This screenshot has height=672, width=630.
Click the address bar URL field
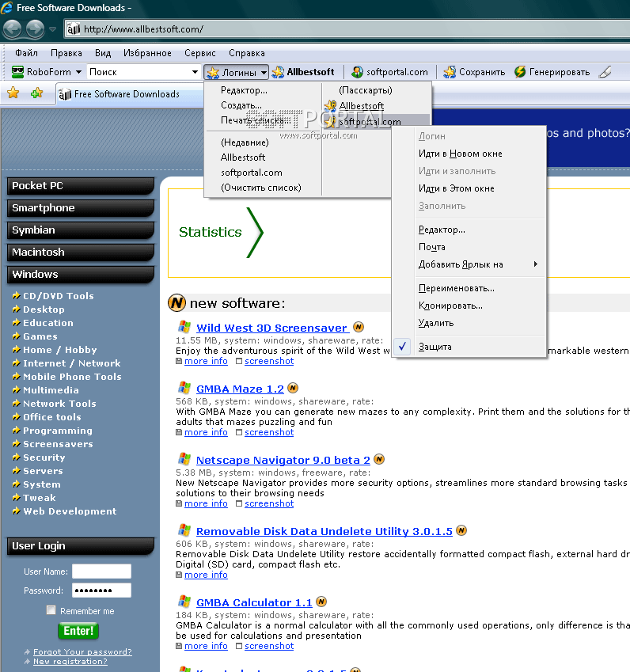[348, 29]
